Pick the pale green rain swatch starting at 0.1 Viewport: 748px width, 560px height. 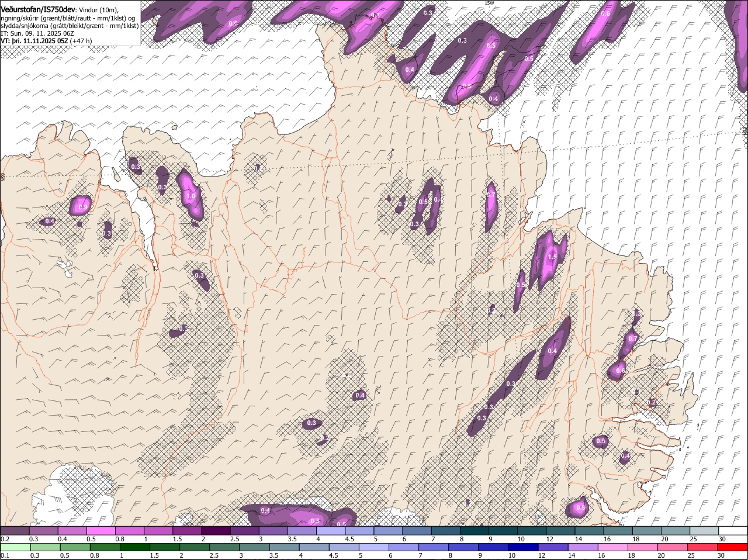point(15,547)
